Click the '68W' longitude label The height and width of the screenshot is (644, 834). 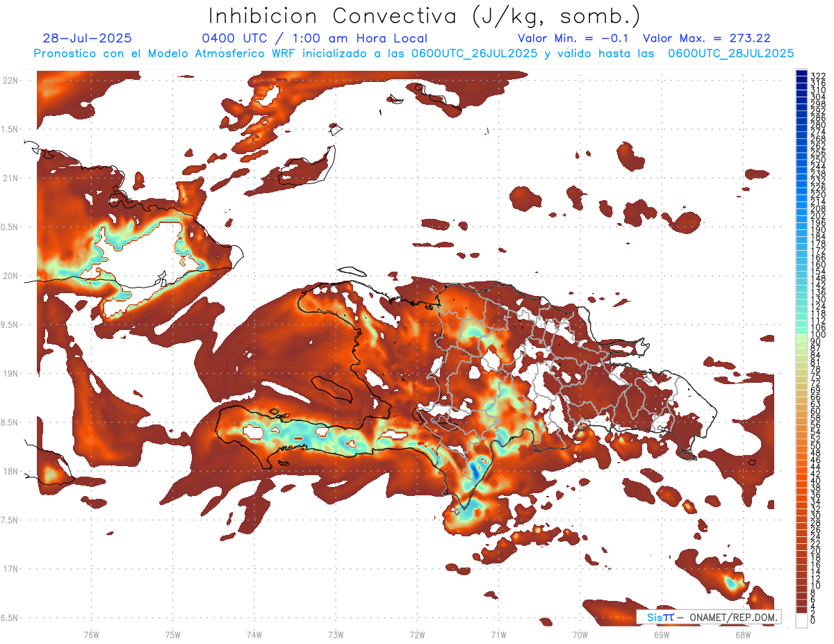pyautogui.click(x=743, y=634)
